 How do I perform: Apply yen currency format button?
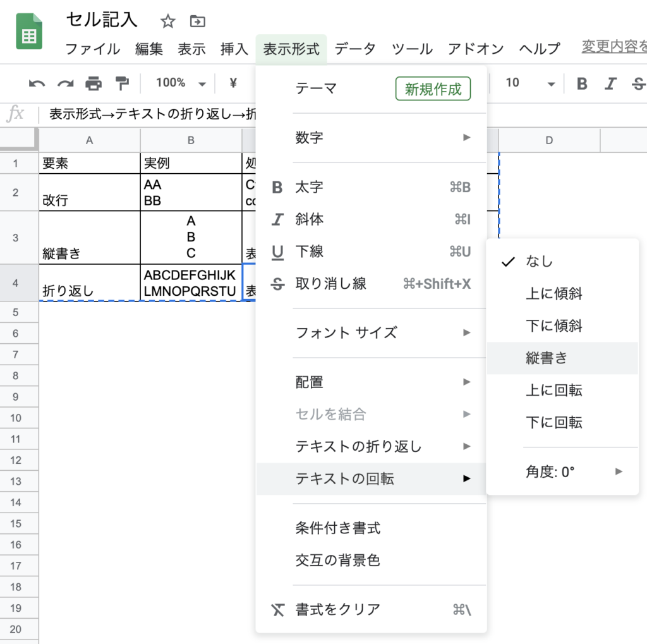pyautogui.click(x=233, y=83)
